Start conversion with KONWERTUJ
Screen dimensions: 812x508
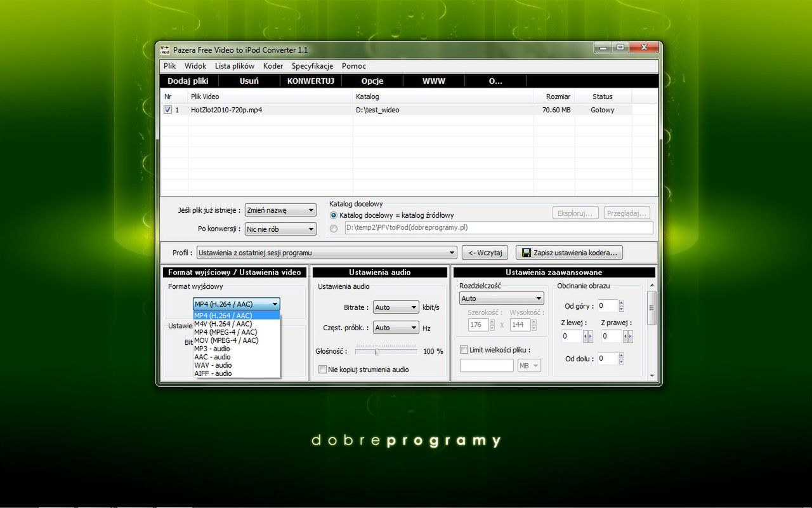[x=311, y=81]
